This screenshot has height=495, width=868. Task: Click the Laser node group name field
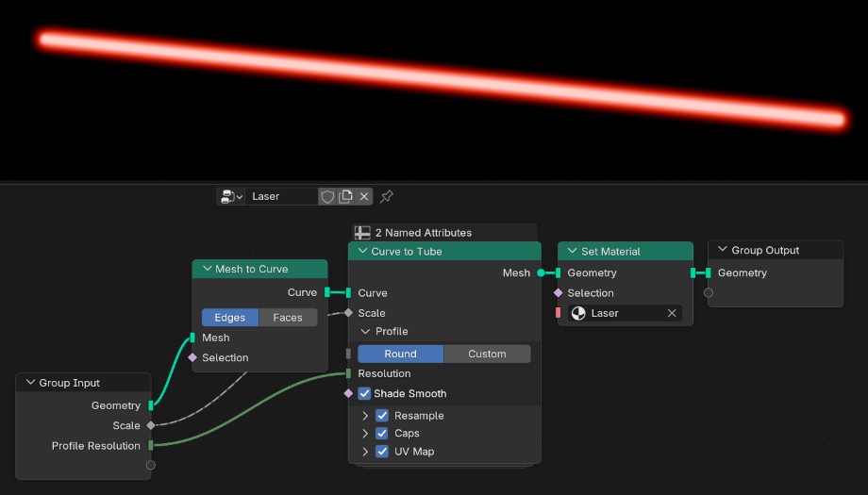[281, 196]
